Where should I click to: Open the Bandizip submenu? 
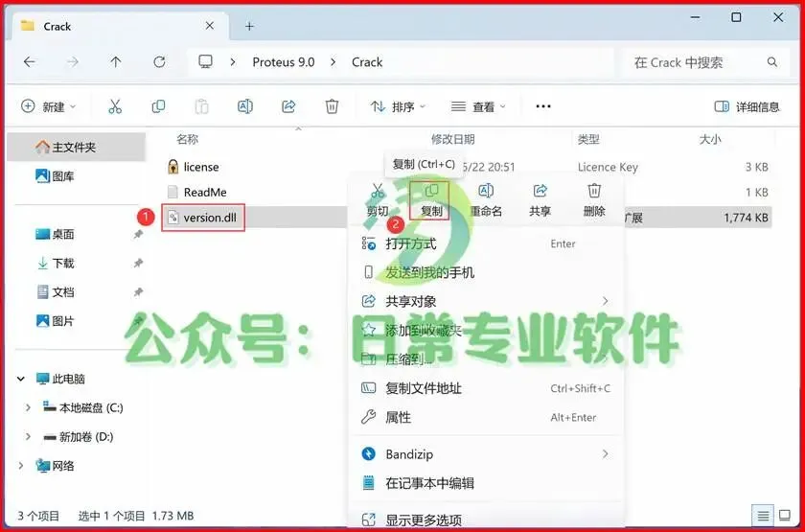[x=487, y=454]
